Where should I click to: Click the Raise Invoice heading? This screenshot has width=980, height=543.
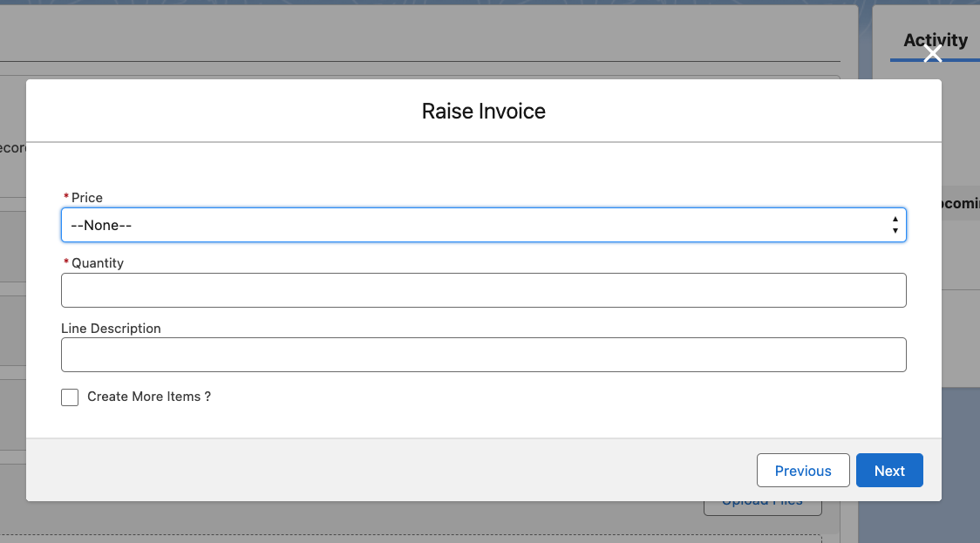(x=483, y=112)
